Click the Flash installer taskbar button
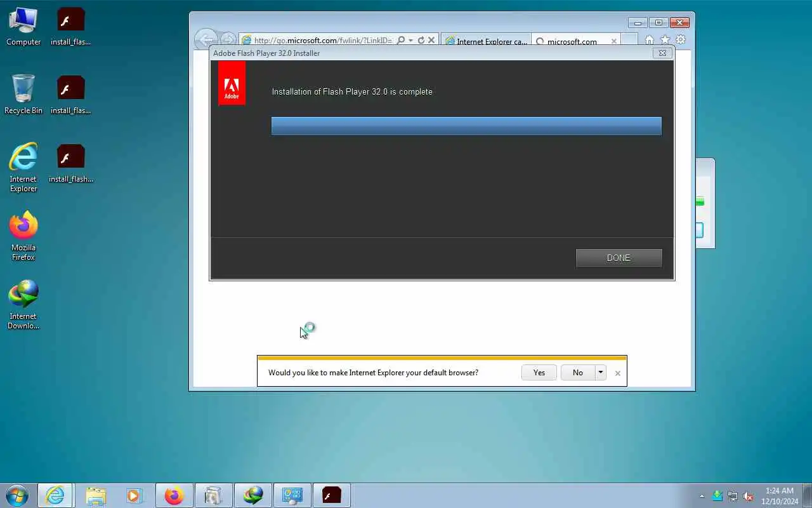This screenshot has width=812, height=508. 332,495
